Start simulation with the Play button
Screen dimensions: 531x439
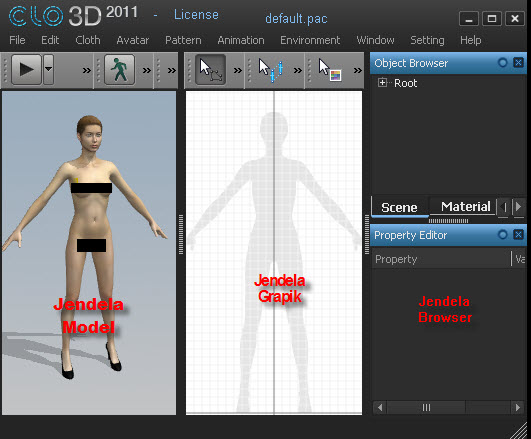click(x=26, y=70)
